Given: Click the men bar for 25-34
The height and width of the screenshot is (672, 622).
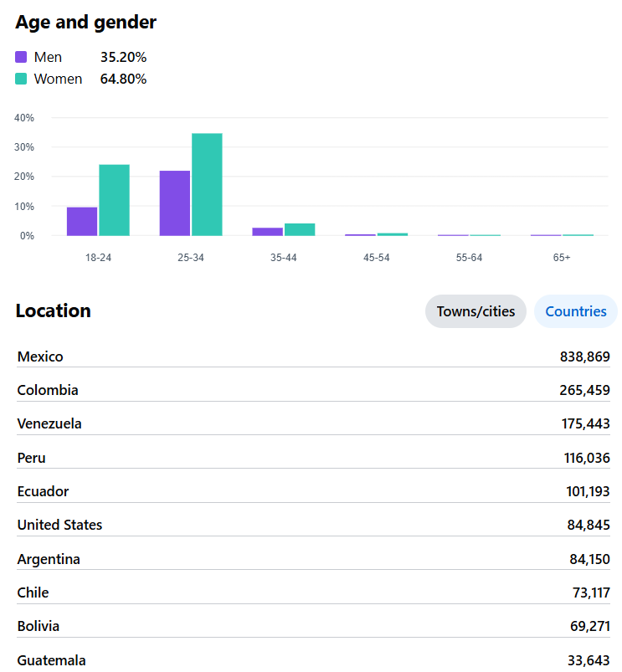Looking at the screenshot, I should [174, 203].
